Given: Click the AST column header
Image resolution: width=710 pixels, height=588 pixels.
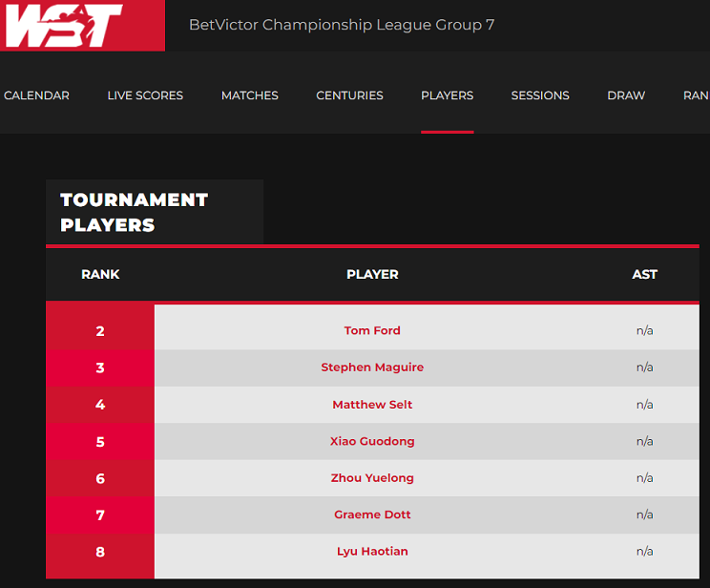Looking at the screenshot, I should tap(645, 275).
